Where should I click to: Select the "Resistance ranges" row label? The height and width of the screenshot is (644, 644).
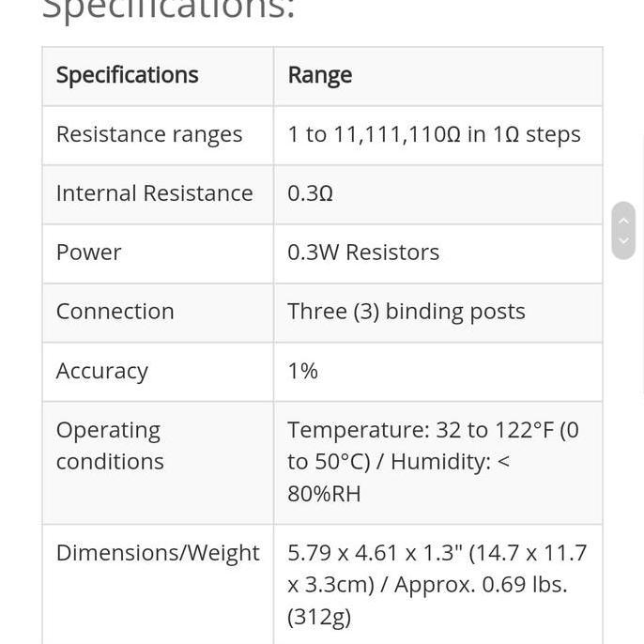[149, 134]
